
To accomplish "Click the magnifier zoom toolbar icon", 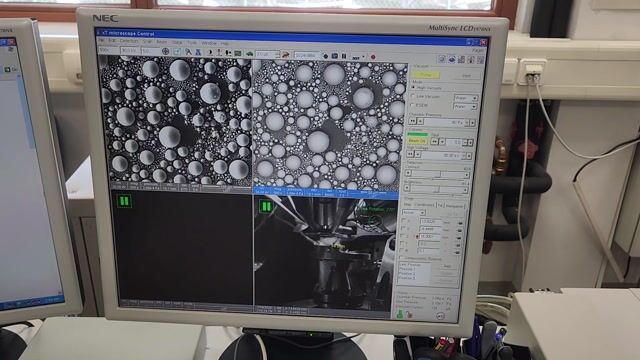I will pos(188,52).
